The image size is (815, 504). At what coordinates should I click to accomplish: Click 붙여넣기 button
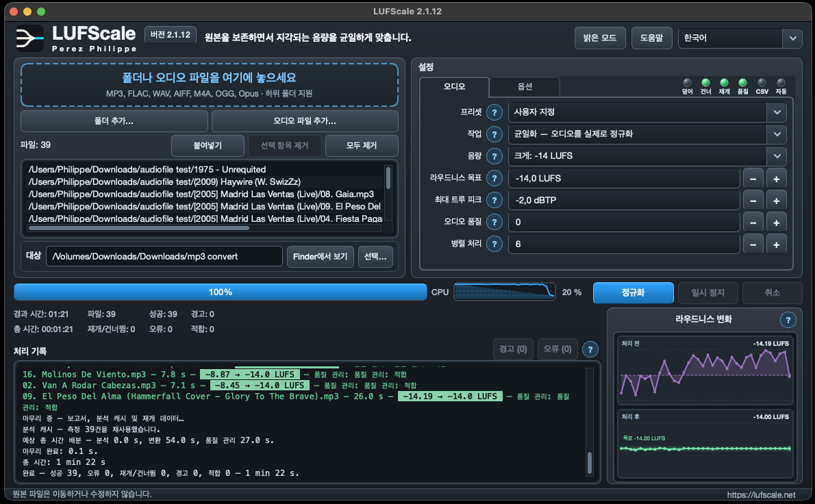(208, 145)
